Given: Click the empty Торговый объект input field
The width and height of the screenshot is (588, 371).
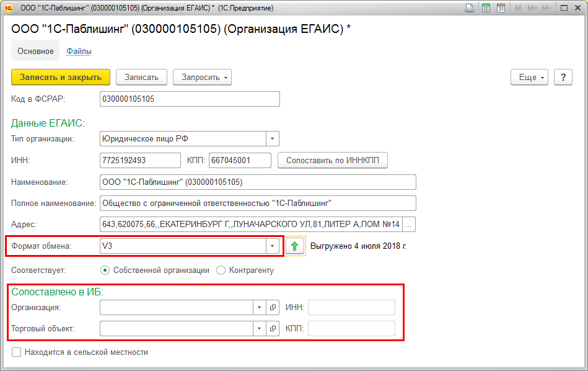Looking at the screenshot, I should tap(177, 329).
